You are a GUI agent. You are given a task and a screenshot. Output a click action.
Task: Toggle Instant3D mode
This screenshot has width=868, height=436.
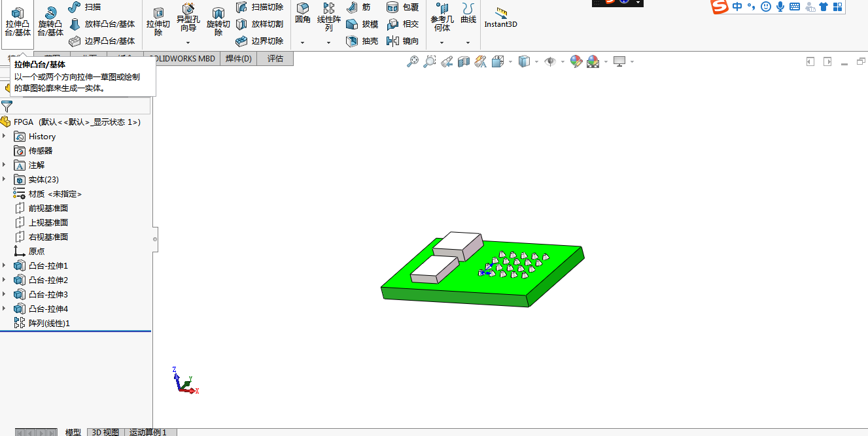pyautogui.click(x=501, y=18)
